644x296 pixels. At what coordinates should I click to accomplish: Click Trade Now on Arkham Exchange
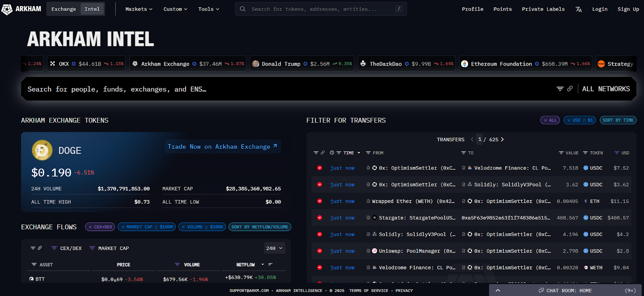(223, 146)
